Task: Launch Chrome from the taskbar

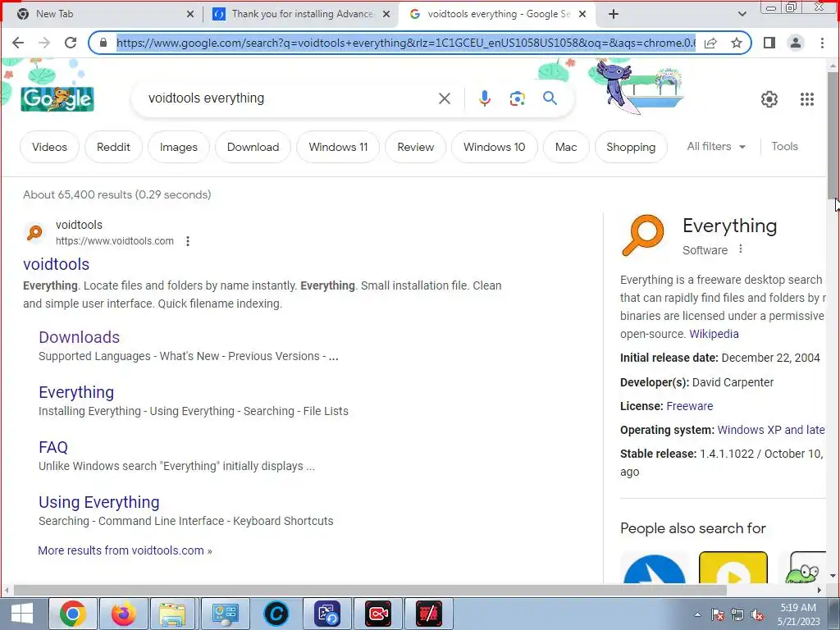Action: (73, 614)
